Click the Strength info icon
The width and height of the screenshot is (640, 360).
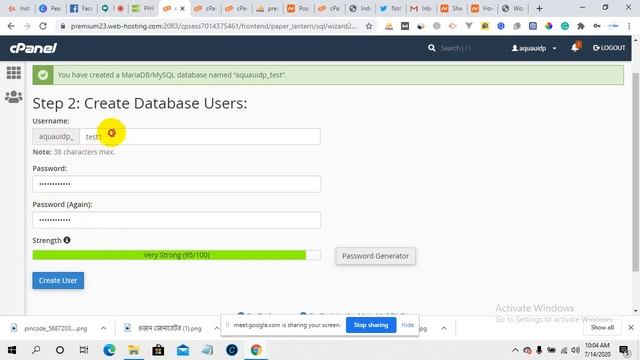point(67,240)
